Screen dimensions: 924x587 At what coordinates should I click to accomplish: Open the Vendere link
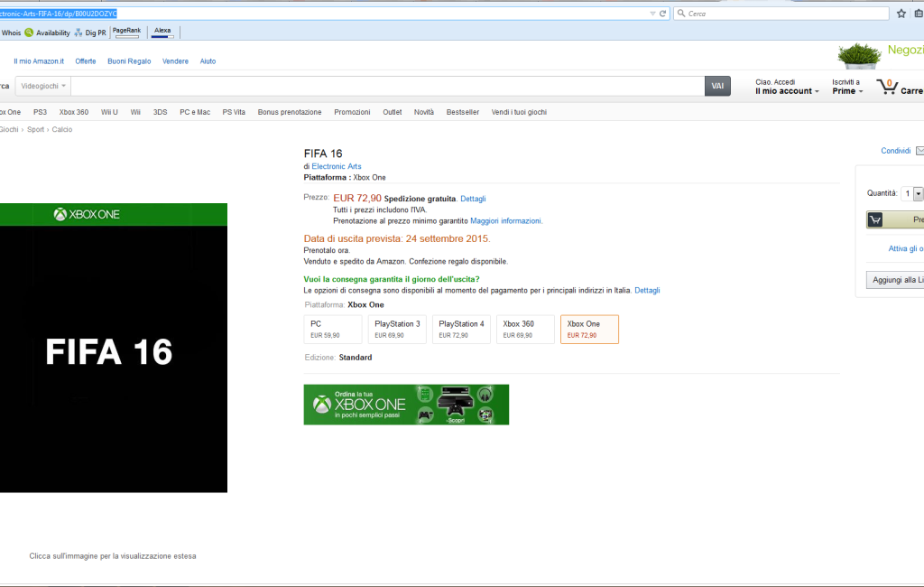tap(175, 61)
